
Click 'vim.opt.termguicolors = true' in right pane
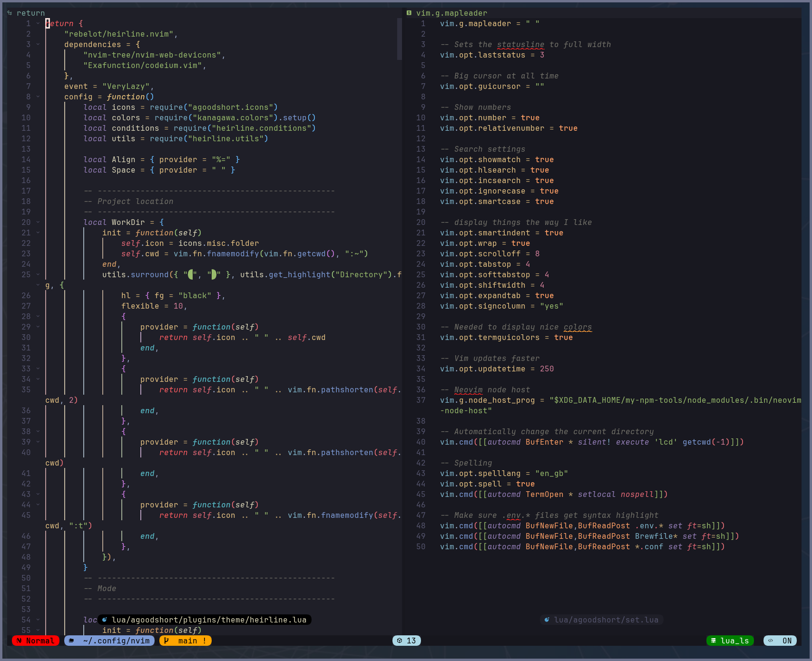(507, 337)
